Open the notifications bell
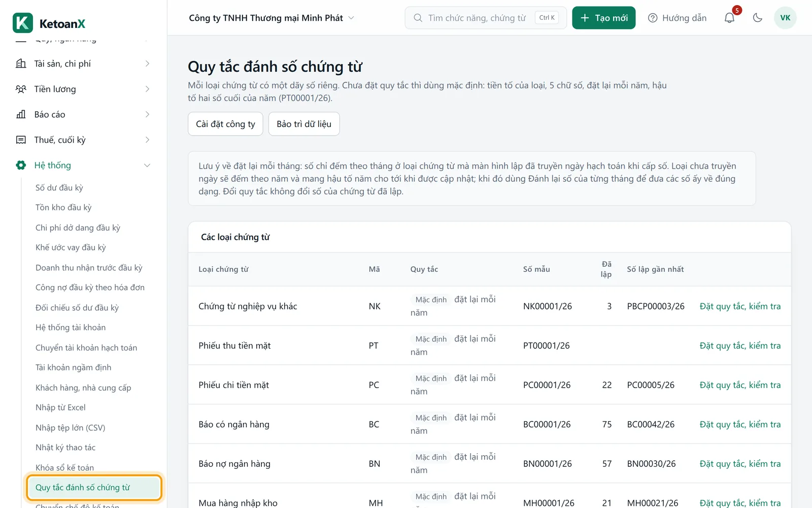 [x=729, y=18]
